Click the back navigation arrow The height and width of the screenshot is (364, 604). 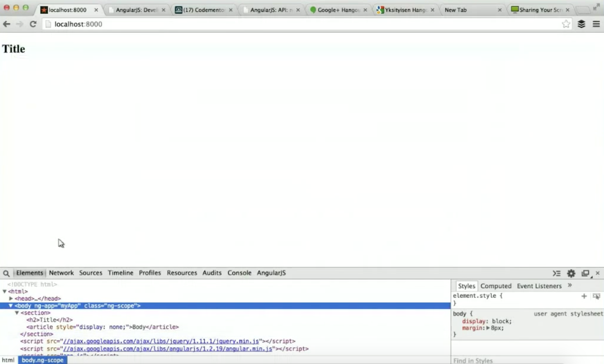tap(7, 24)
